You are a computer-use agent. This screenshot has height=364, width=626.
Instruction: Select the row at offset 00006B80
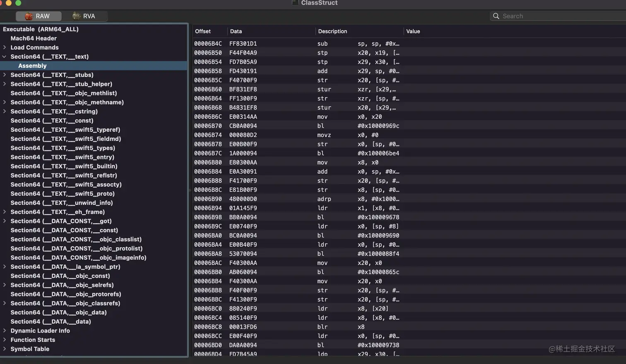click(409, 163)
